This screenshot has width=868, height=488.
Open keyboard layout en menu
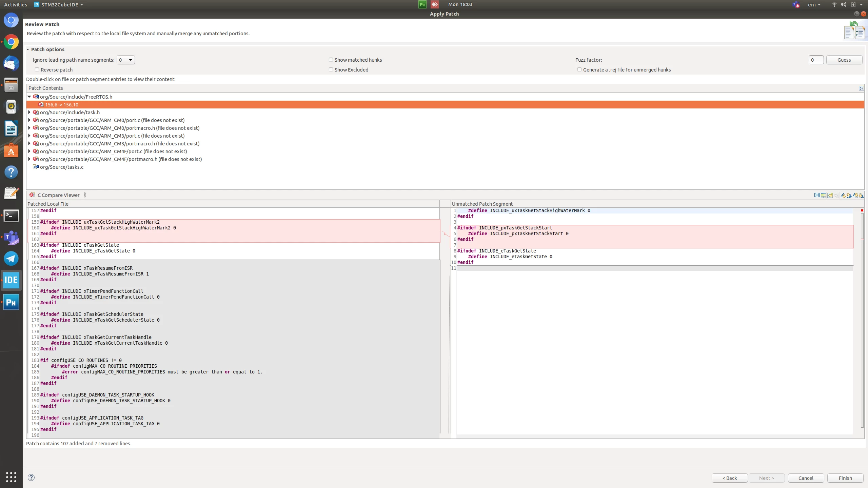tap(814, 5)
